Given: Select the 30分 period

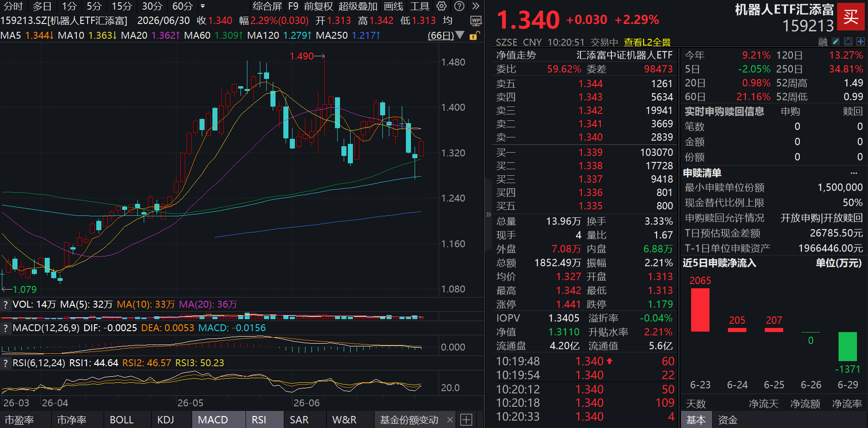Looking at the screenshot, I should coord(152,6).
